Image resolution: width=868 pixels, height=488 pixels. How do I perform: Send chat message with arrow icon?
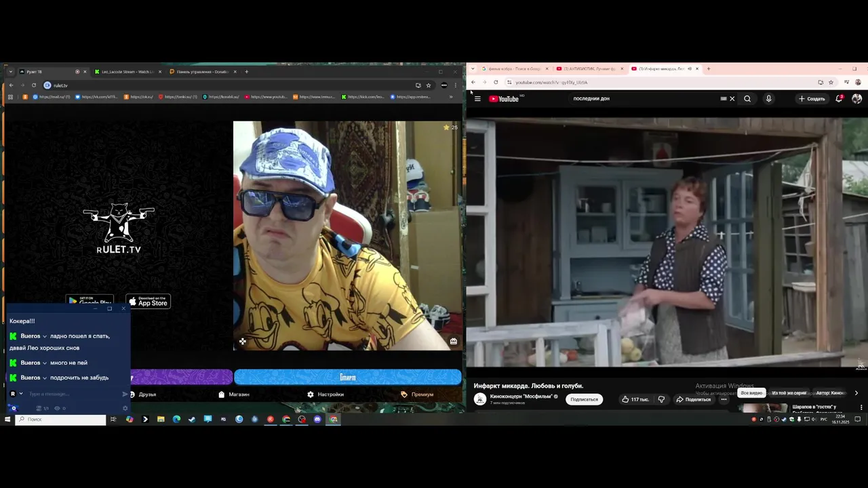tap(125, 394)
